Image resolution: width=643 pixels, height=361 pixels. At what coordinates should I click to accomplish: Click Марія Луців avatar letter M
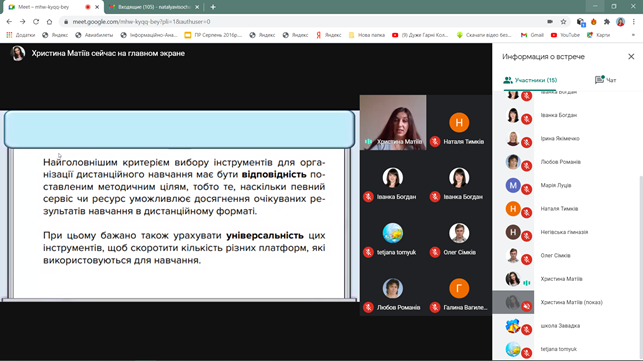point(513,185)
